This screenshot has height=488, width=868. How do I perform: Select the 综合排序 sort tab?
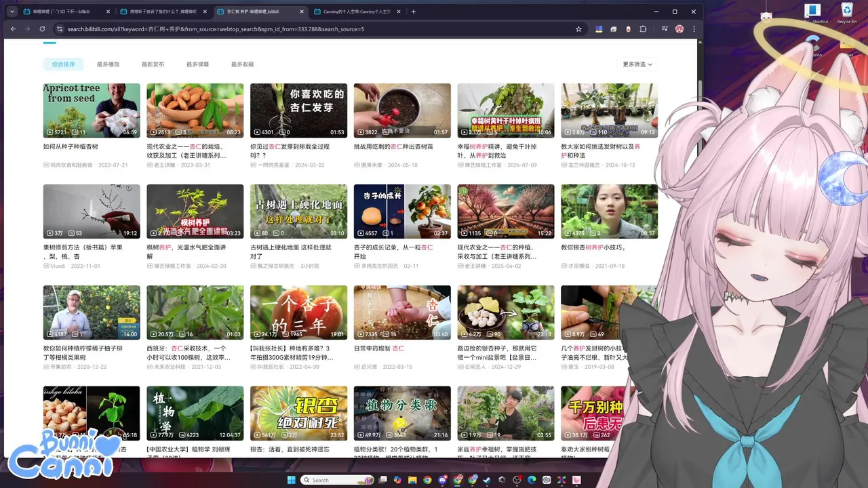point(64,64)
